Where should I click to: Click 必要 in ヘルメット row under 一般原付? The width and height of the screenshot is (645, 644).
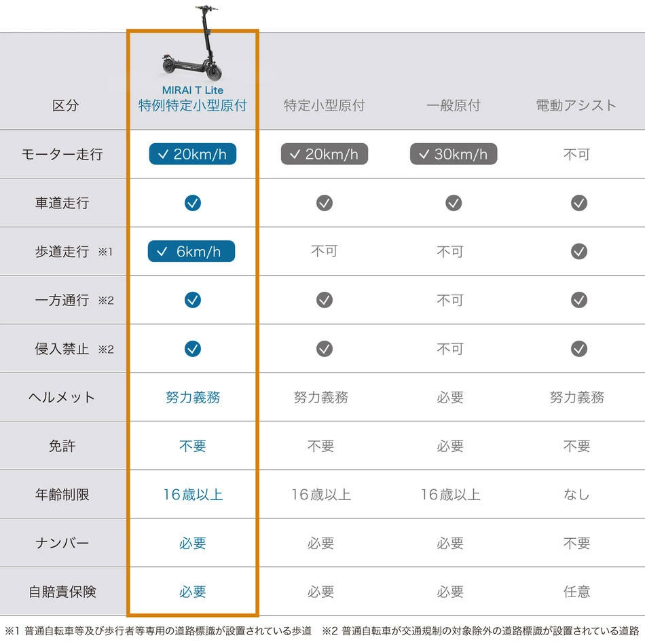450,397
